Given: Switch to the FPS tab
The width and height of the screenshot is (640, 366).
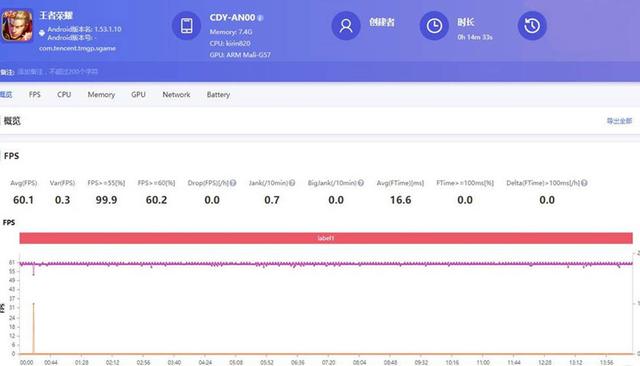Looking at the screenshot, I should tap(35, 95).
